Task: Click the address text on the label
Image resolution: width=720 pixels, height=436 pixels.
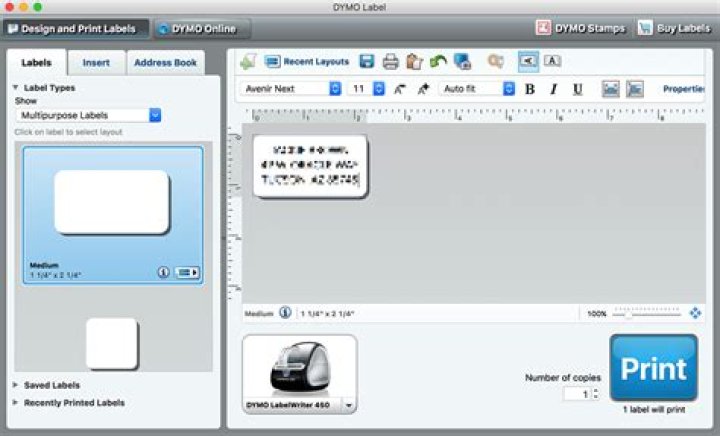Action: tap(309, 164)
